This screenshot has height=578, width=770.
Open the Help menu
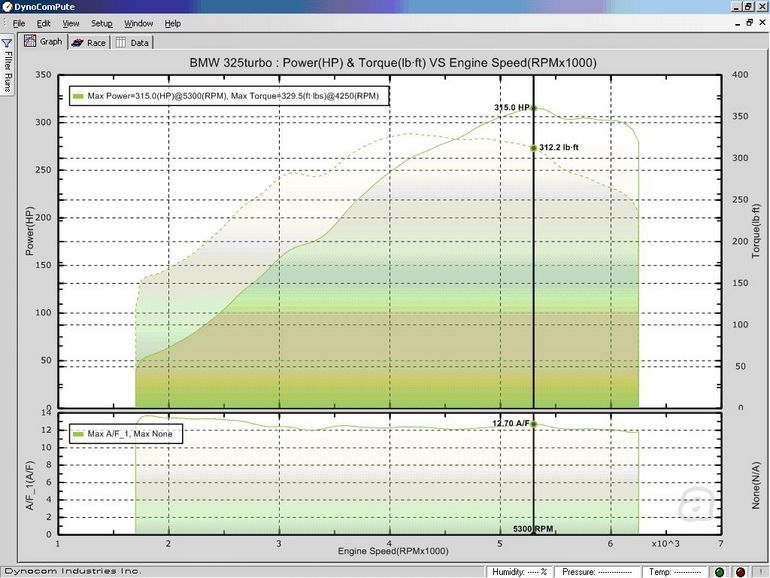click(x=172, y=23)
